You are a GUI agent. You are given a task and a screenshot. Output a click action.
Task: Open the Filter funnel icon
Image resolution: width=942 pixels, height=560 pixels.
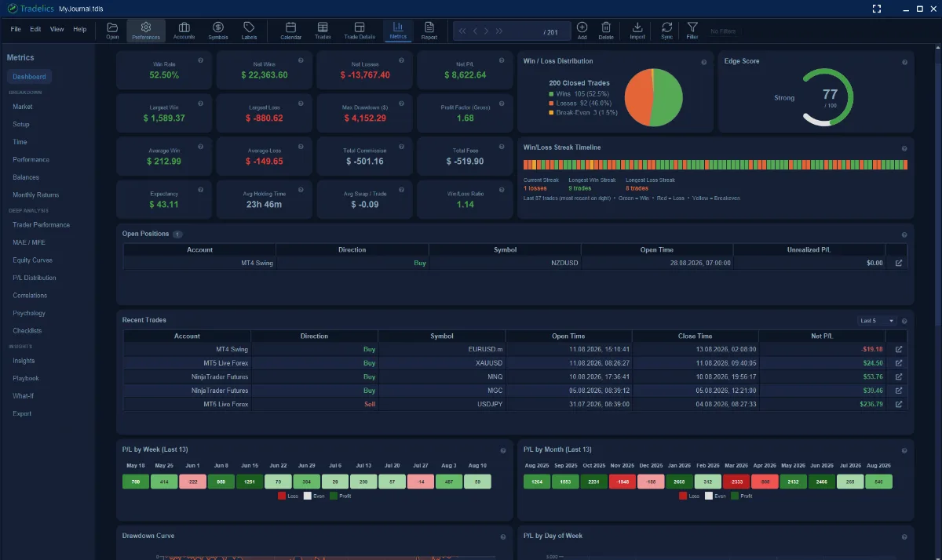coord(692,31)
